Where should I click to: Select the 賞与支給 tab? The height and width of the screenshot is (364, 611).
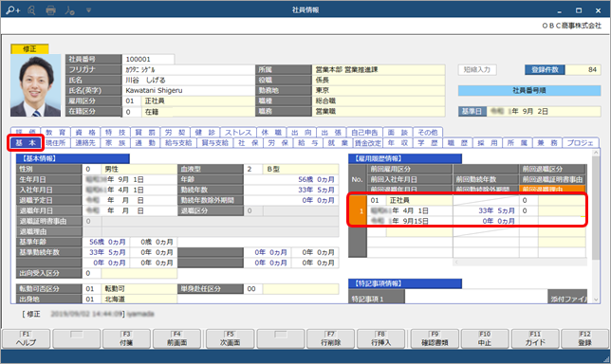[215, 143]
